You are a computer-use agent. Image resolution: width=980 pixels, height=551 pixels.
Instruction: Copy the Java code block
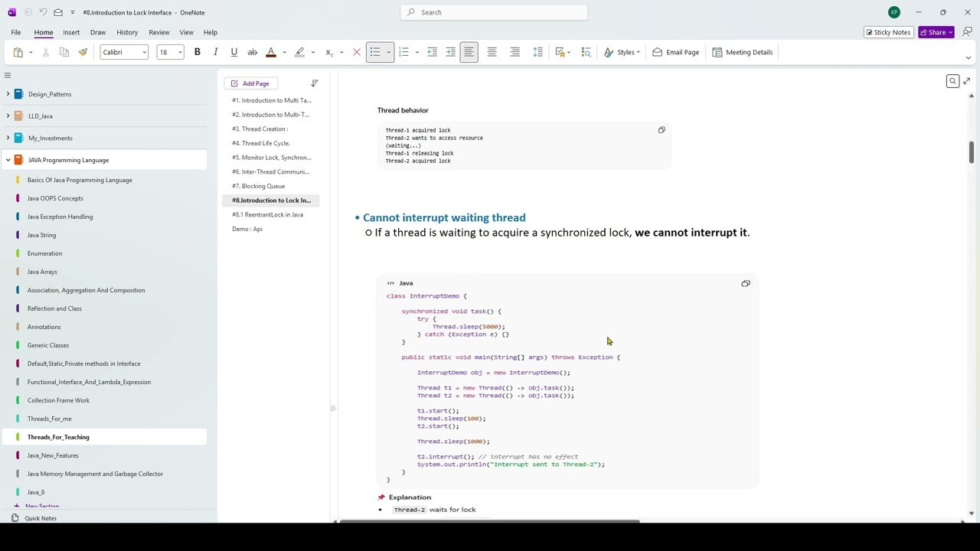click(x=746, y=284)
